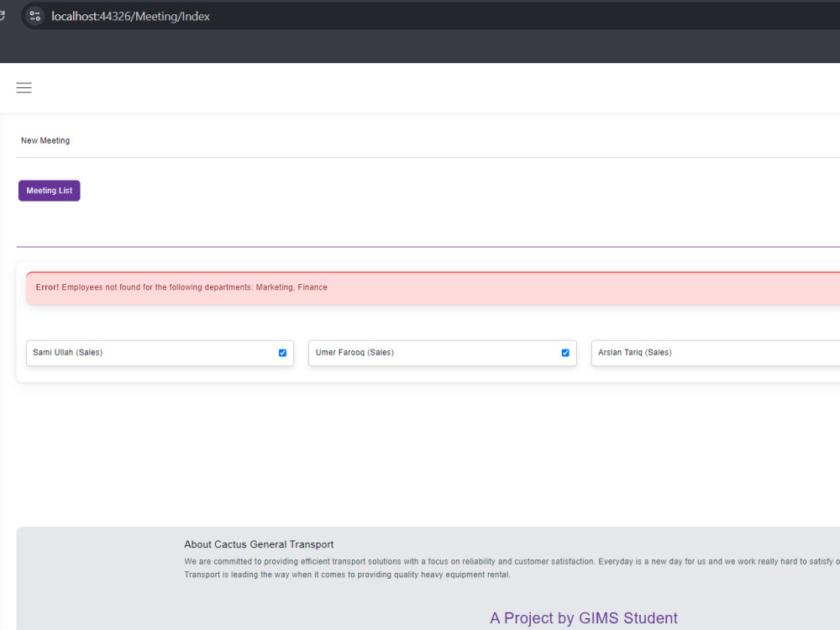Screen dimensions: 840x630
Task: Click the Umer Farooq (Sales) label
Action: pyautogui.click(x=354, y=353)
